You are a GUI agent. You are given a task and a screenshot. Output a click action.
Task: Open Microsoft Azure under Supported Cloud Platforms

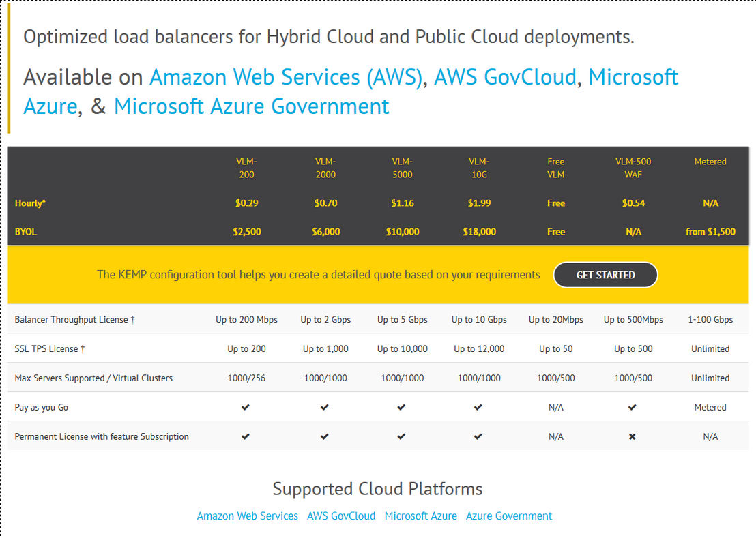pyautogui.click(x=421, y=516)
